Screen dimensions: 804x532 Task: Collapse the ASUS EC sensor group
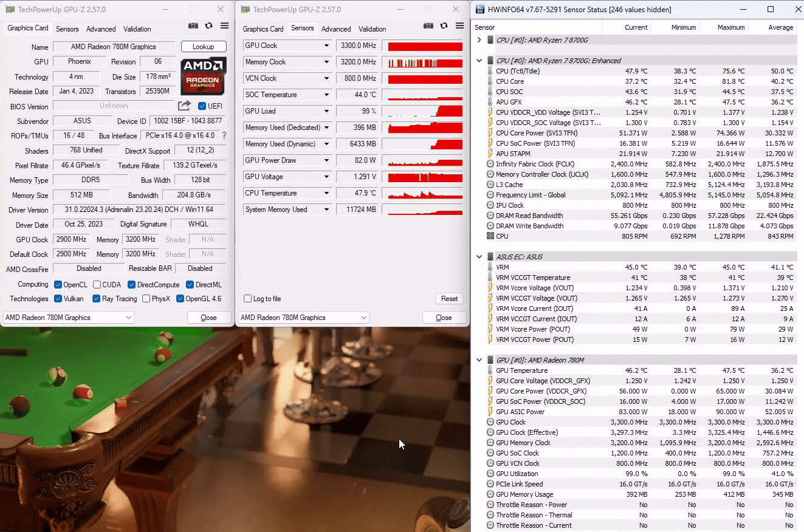click(479, 256)
